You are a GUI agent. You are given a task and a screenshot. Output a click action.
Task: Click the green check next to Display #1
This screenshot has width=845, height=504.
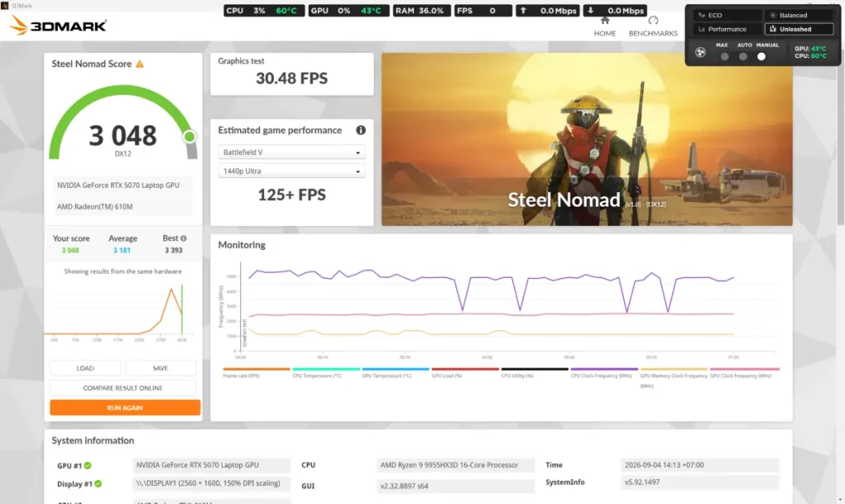98,483
